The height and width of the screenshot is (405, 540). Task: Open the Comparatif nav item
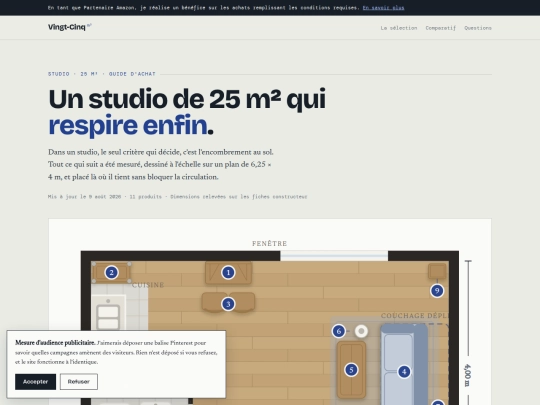coord(440,28)
